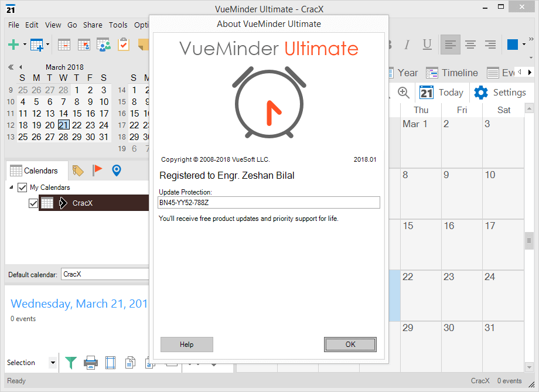Select March 21 in the mini calendar
This screenshot has width=539, height=392.
pos(64,125)
